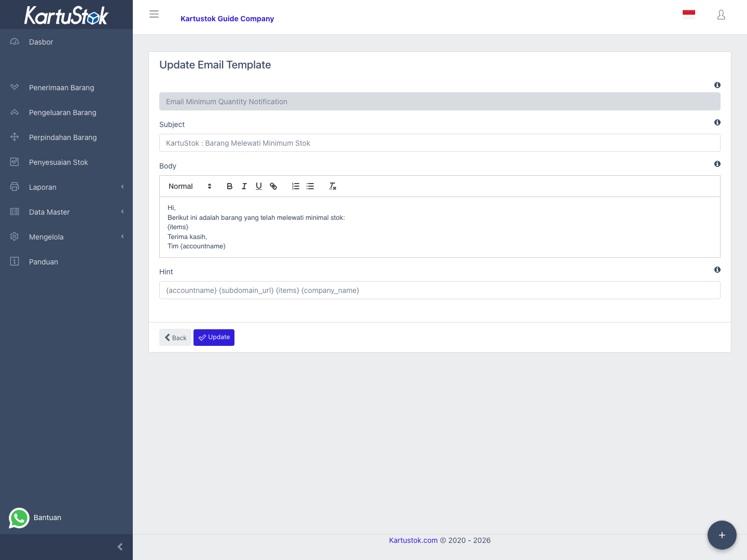Click the Penyesuaian Stok checklist icon
This screenshot has height=560, width=747.
[x=15, y=162]
